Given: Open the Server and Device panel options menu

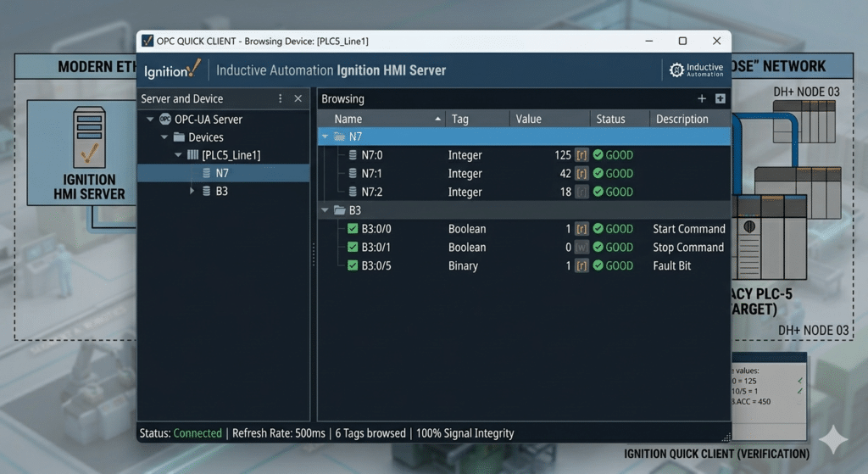Looking at the screenshot, I should (280, 98).
